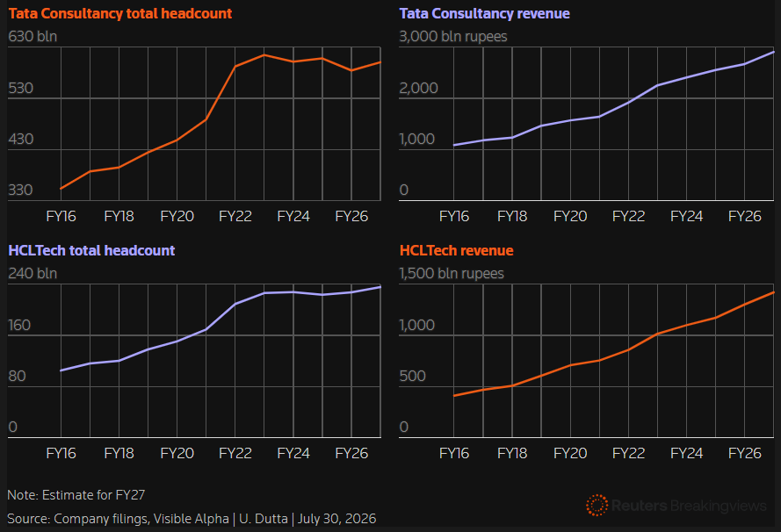Image resolution: width=781 pixels, height=532 pixels.
Task: Click the '530' label on Tata headcount chart
Action: pos(21,88)
